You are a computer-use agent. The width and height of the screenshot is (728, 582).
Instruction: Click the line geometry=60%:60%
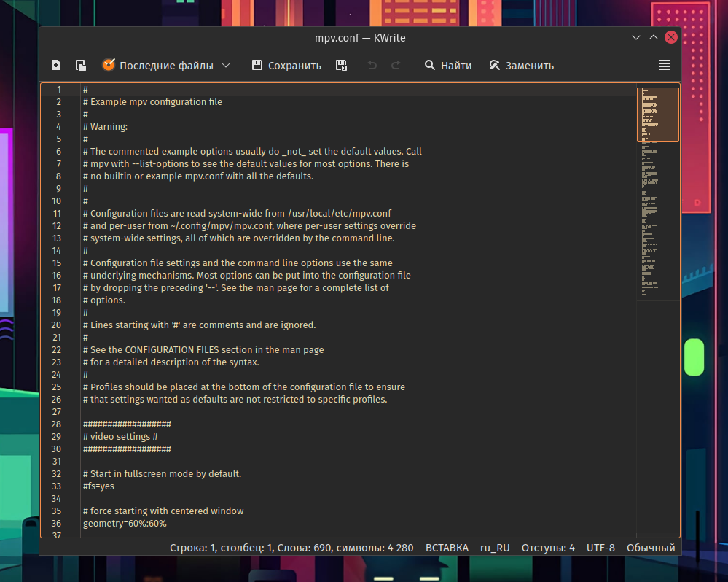pos(125,524)
